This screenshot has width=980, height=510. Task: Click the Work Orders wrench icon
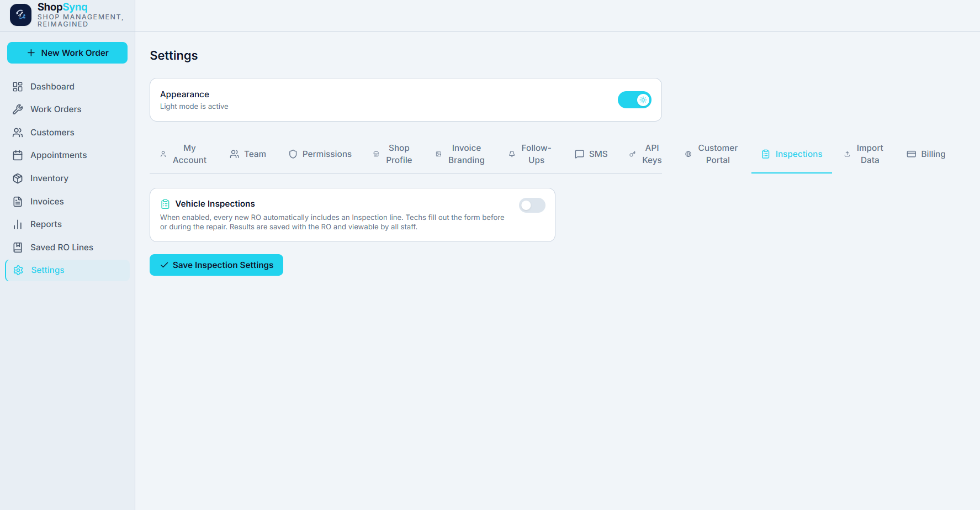tap(18, 109)
